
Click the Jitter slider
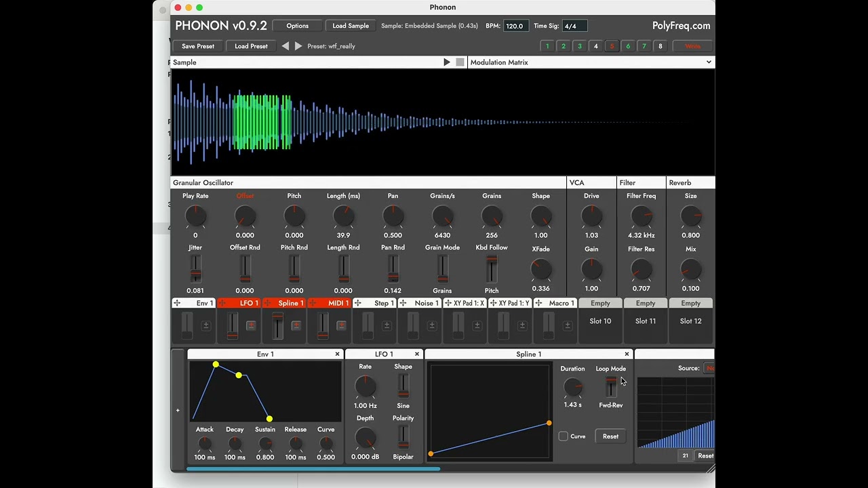195,270
